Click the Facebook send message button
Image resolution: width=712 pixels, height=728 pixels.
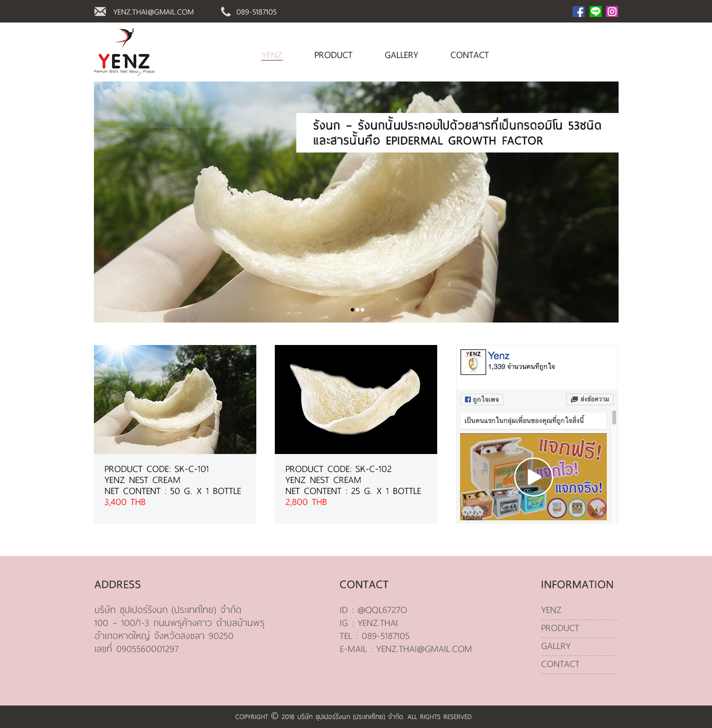tap(590, 399)
